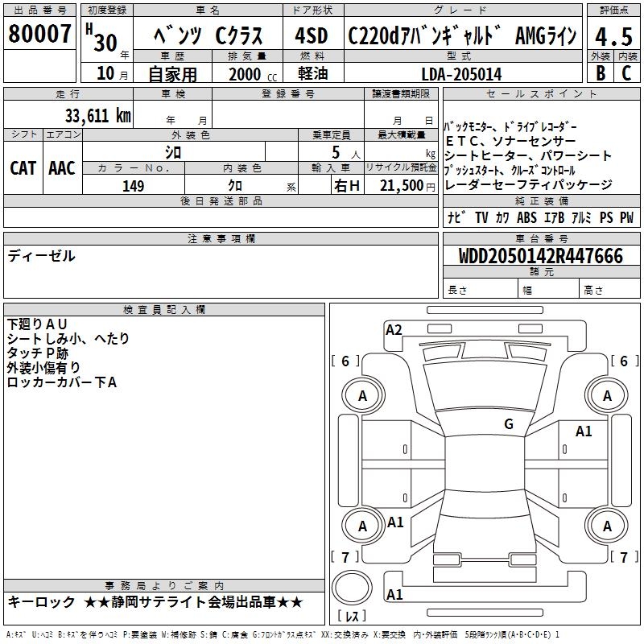
Task: Select the A1 mark on the rear bumper
Action: click(x=394, y=594)
